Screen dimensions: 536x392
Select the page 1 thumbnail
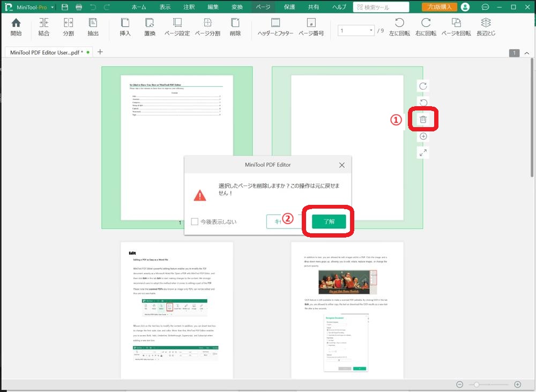(177, 147)
